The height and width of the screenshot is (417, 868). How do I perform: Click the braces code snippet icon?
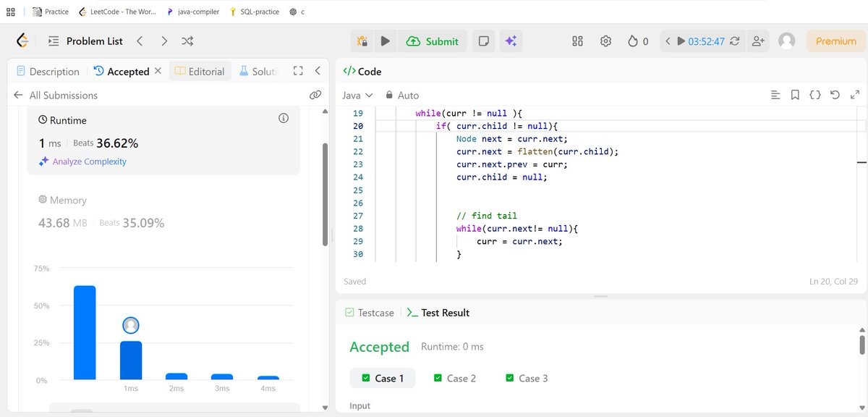point(814,95)
